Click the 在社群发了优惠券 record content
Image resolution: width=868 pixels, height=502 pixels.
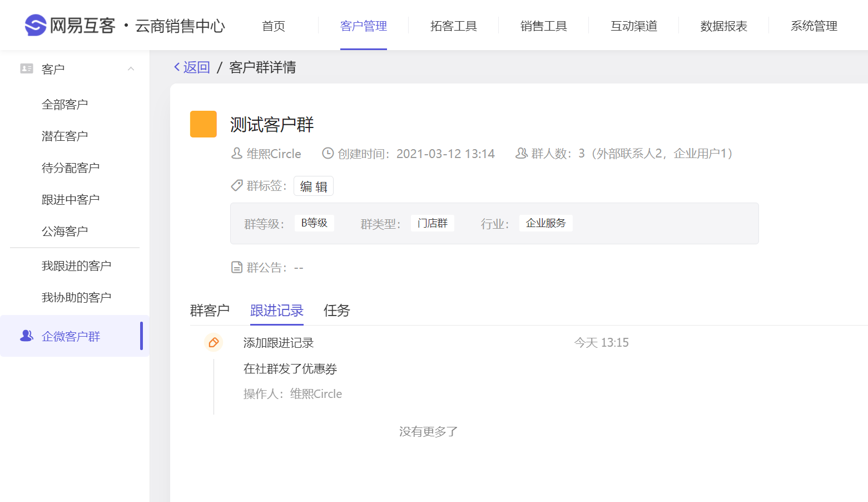tap(290, 368)
